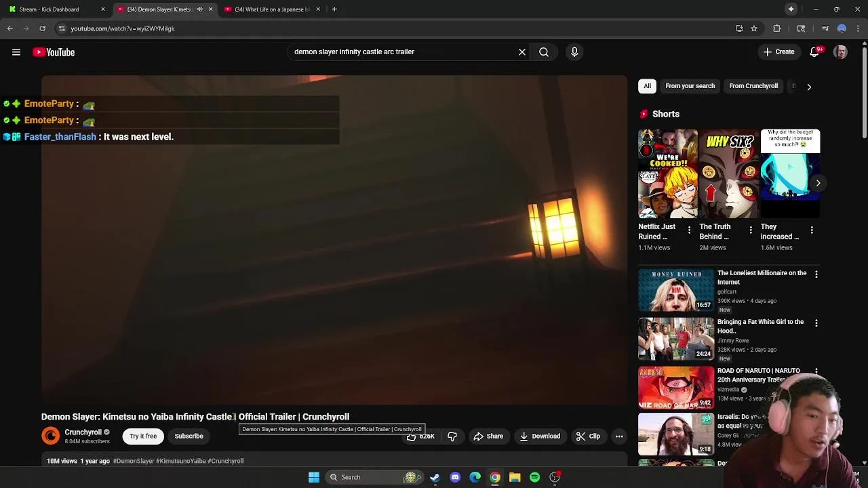
Task: Click the video title Demon Slayer text
Action: tap(195, 417)
